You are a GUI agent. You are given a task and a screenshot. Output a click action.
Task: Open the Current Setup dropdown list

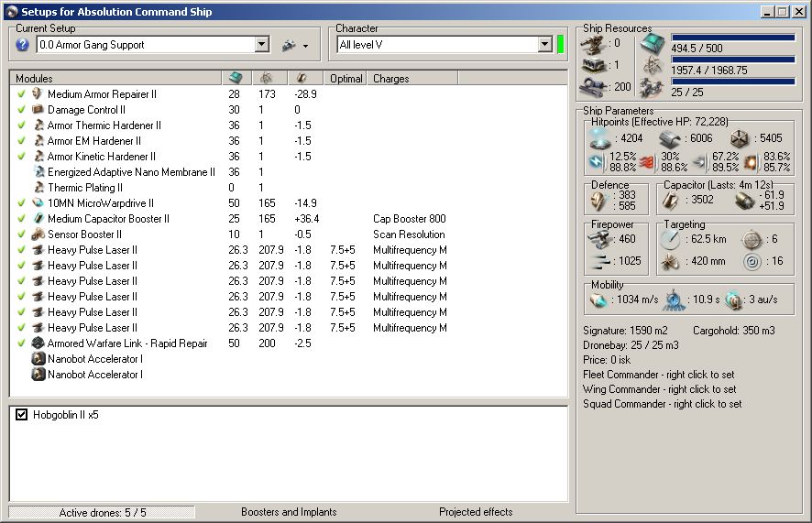[261, 45]
